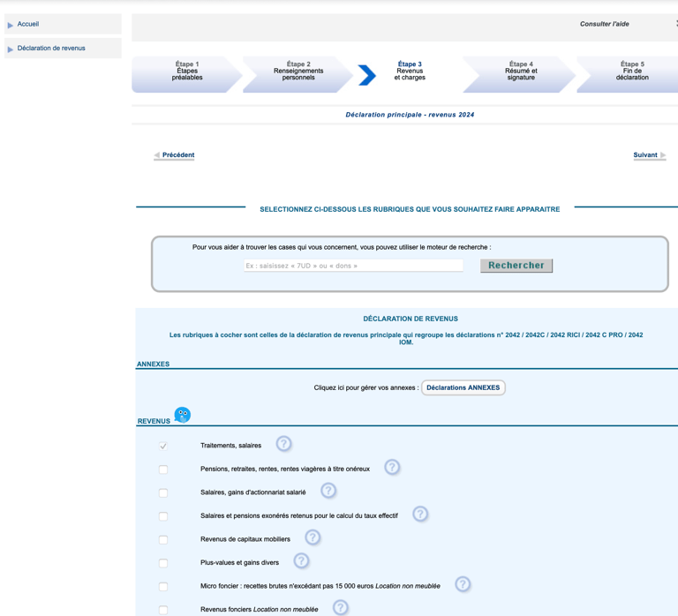This screenshot has height=616, width=678.
Task: Check Salaires et pensions exonérés checkbox
Action: [163, 516]
